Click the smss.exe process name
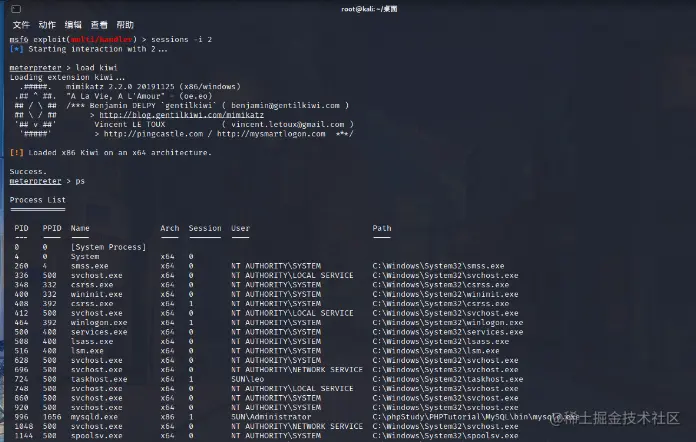 point(90,266)
